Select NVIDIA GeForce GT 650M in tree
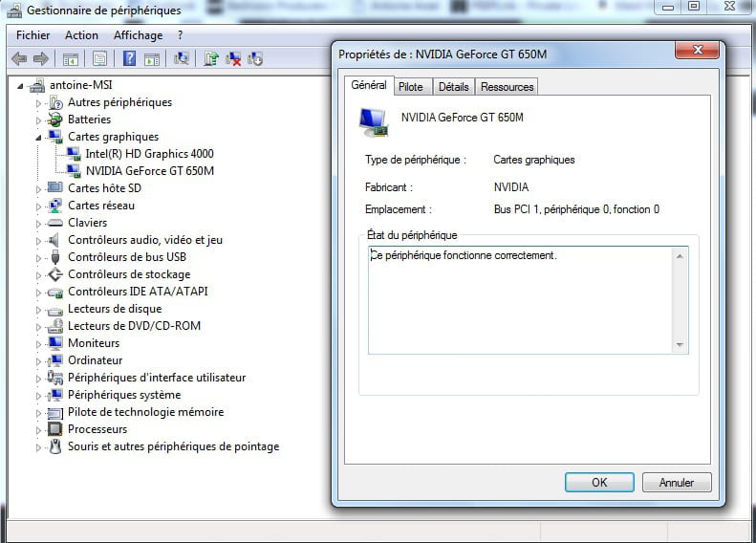Image resolution: width=756 pixels, height=543 pixels. (150, 171)
